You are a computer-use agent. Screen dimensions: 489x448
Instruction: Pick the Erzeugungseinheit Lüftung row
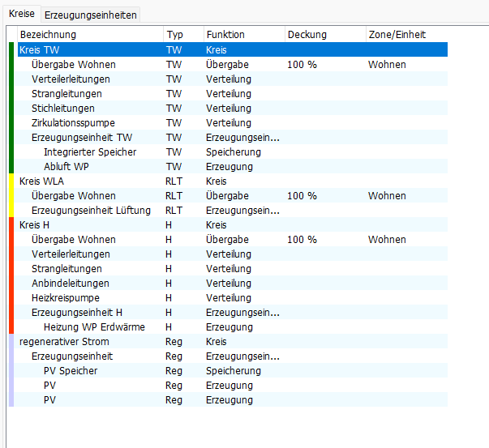pyautogui.click(x=91, y=210)
